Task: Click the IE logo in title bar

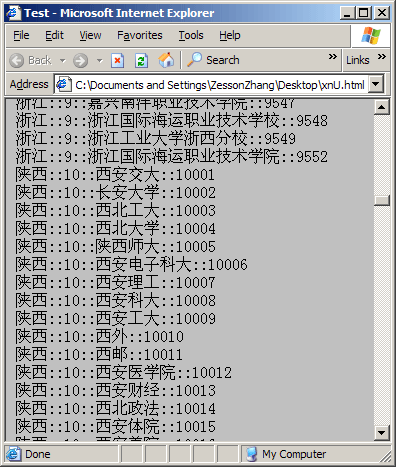Action: coord(14,13)
